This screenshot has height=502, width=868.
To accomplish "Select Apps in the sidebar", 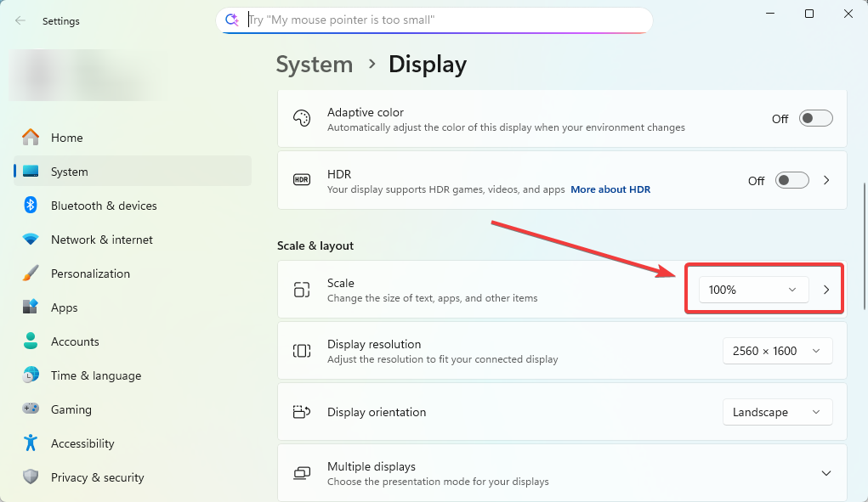I will (x=64, y=307).
